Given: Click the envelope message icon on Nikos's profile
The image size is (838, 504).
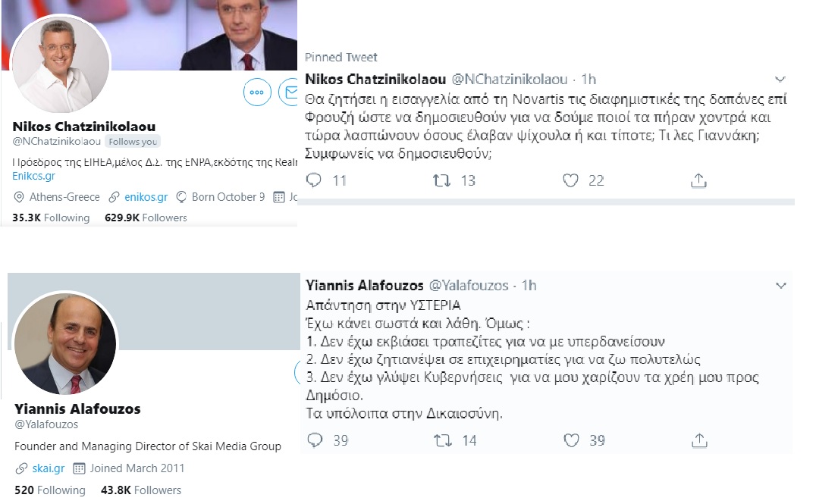Looking at the screenshot, I should tap(289, 92).
